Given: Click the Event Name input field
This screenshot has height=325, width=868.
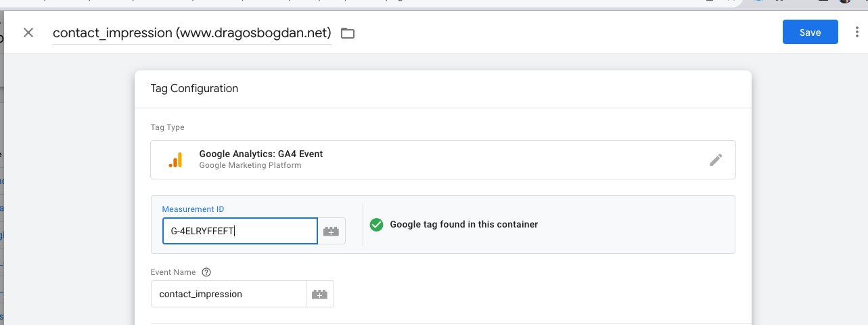Looking at the screenshot, I should click(229, 294).
